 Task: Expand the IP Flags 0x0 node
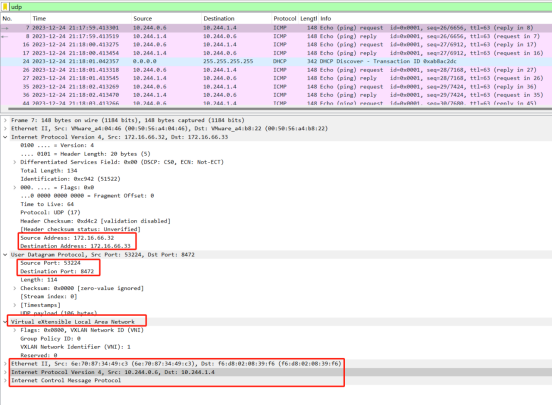[14, 188]
